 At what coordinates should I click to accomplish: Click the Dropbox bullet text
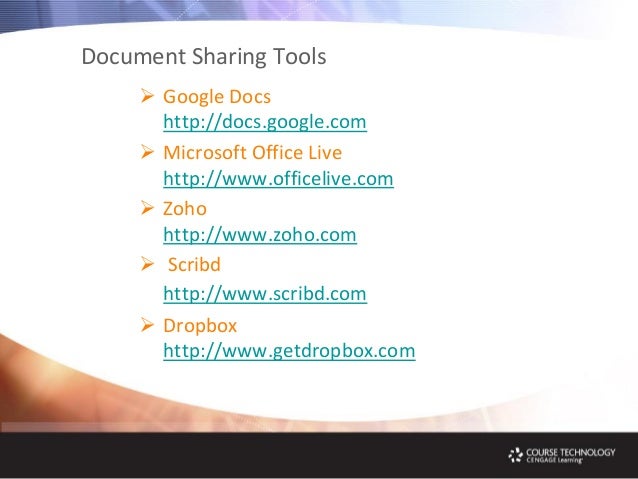(200, 326)
